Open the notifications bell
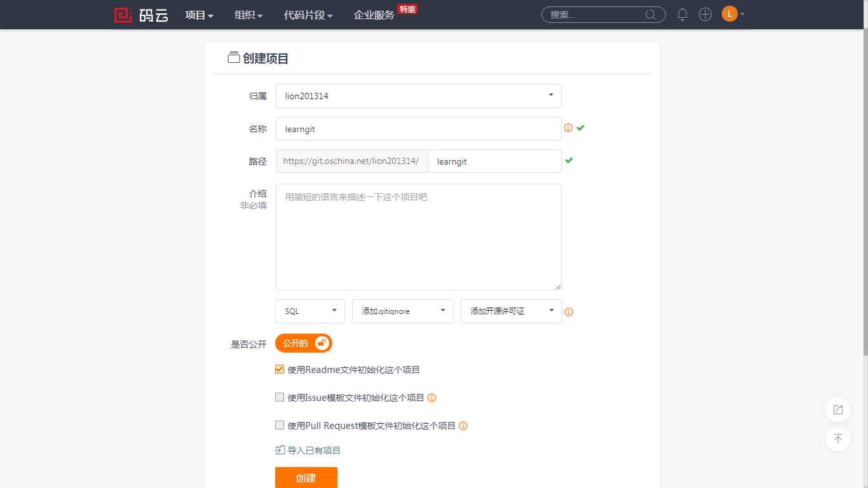This screenshot has height=488, width=868. (682, 15)
